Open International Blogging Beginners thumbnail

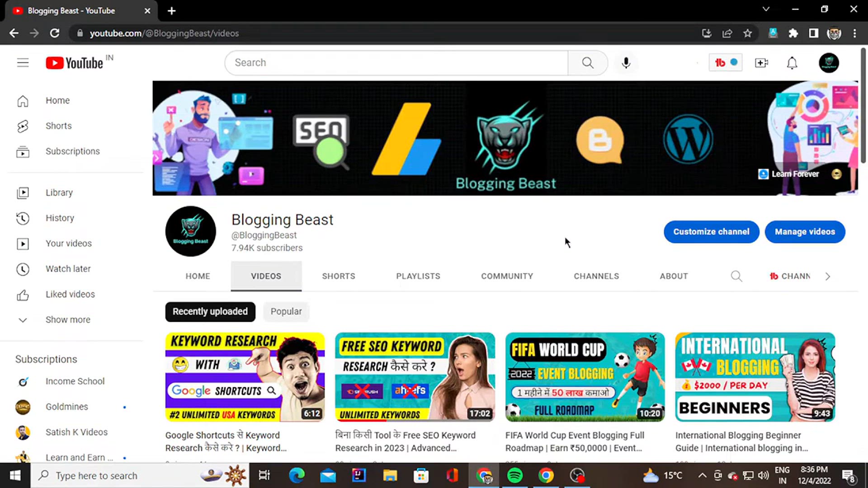tap(755, 377)
